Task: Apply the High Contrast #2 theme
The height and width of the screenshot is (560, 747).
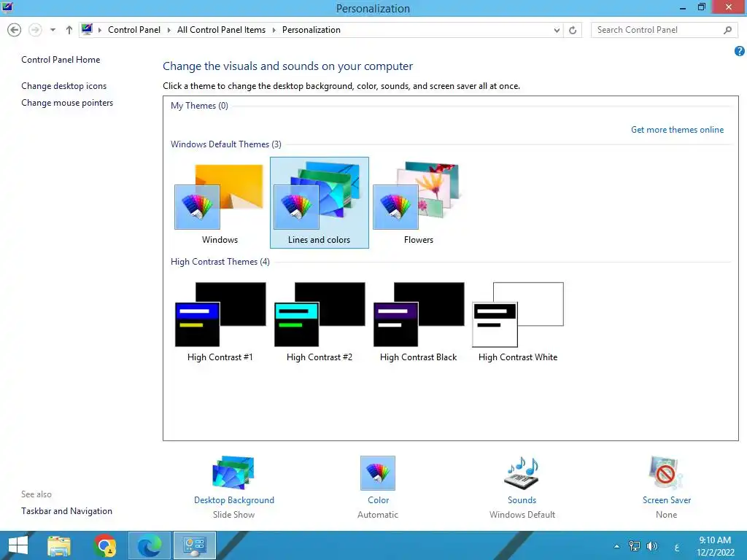Action: 320,322
